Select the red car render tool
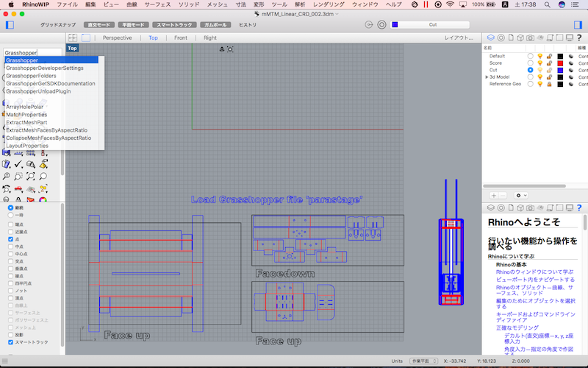588x368 pixels. pos(18,188)
